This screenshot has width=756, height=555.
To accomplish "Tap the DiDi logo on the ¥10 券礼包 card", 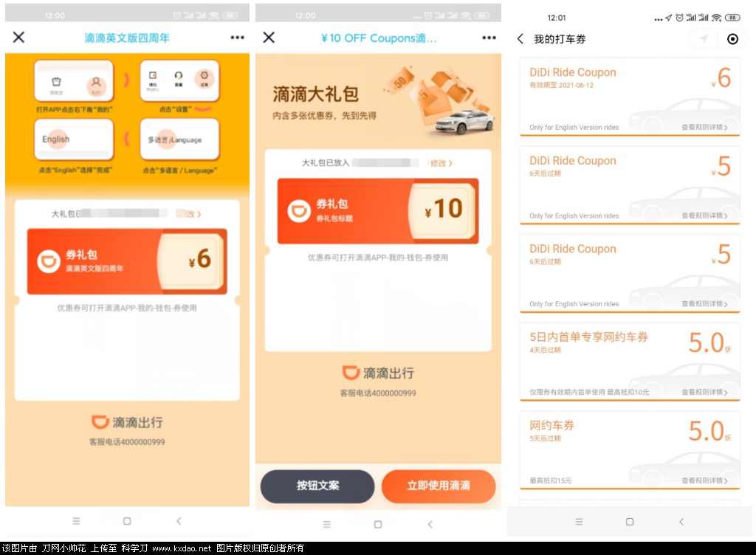I will [301, 211].
